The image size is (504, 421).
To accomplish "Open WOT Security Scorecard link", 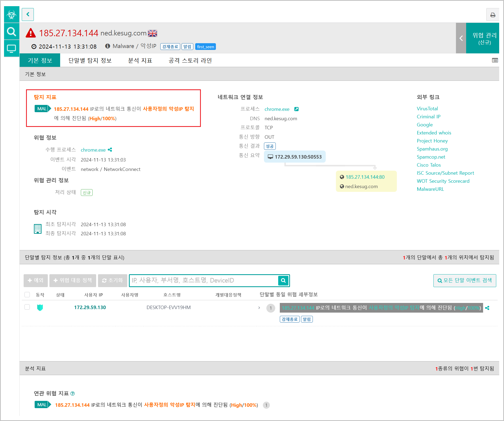I will (x=443, y=181).
